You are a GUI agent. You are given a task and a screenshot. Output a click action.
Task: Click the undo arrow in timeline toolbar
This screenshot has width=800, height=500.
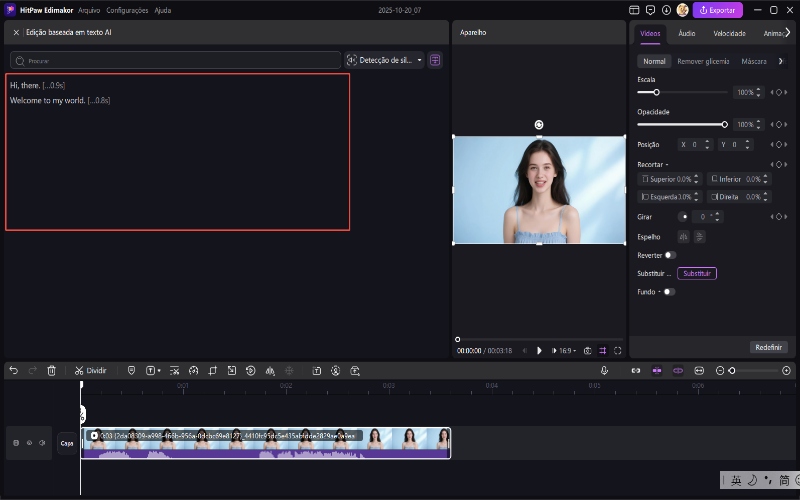(x=13, y=370)
